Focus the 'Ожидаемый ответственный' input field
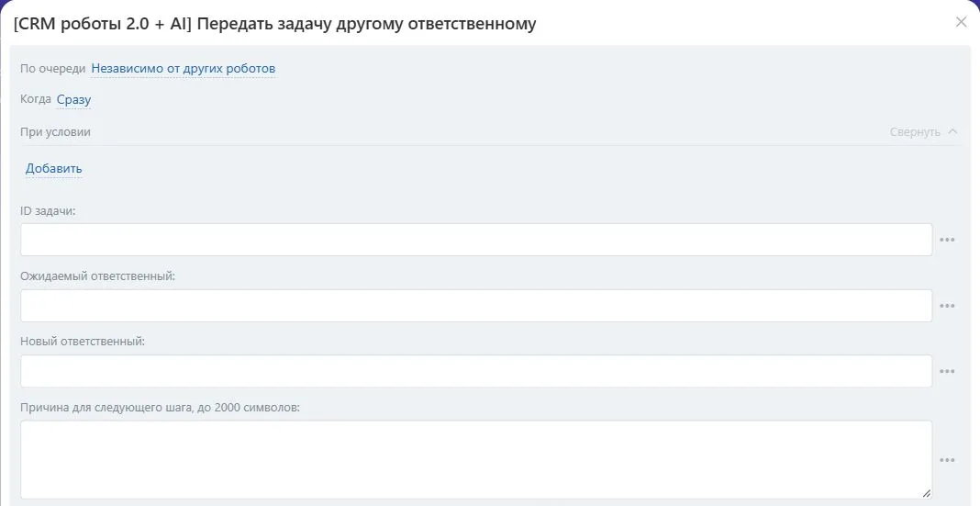Viewport: 980px width, 506px height. pos(476,306)
